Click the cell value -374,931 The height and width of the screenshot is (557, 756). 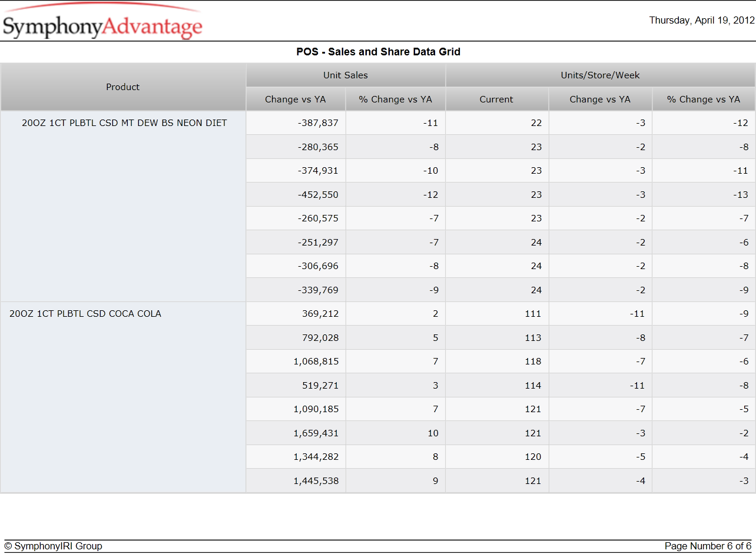[x=319, y=171]
